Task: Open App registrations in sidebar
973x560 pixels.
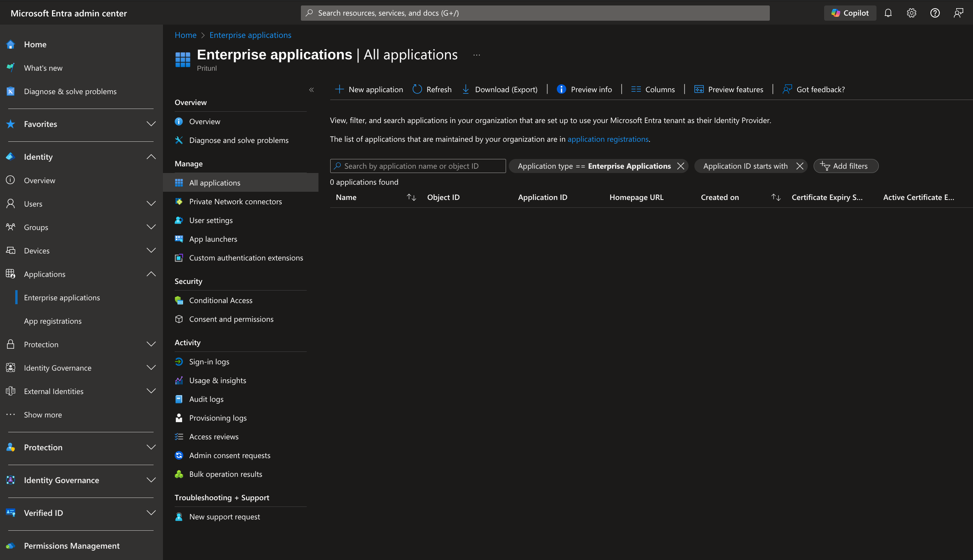Action: (53, 321)
